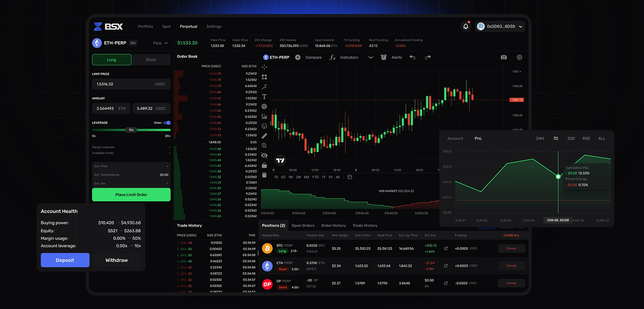
Task: Open the bar pattern prediction tool
Action: [x=264, y=116]
